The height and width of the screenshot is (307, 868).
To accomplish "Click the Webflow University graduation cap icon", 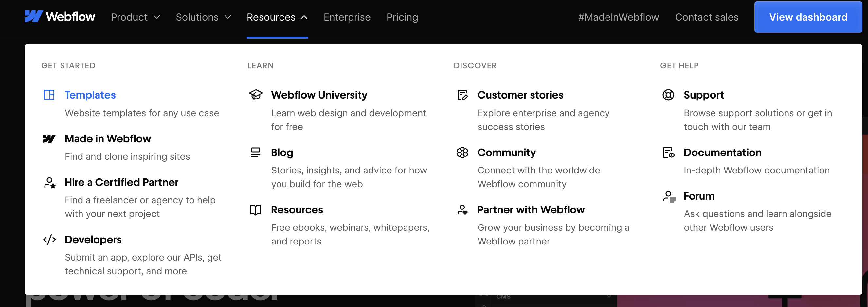I will coord(256,95).
